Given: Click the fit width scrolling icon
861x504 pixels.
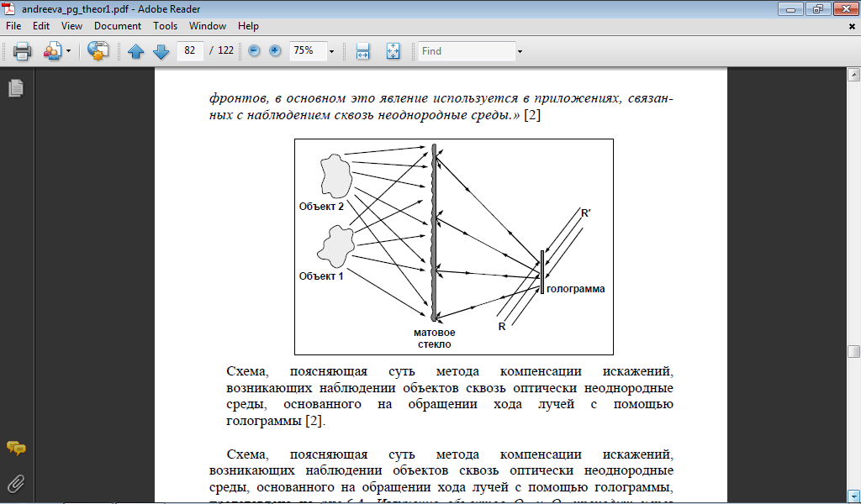Looking at the screenshot, I should (x=362, y=51).
